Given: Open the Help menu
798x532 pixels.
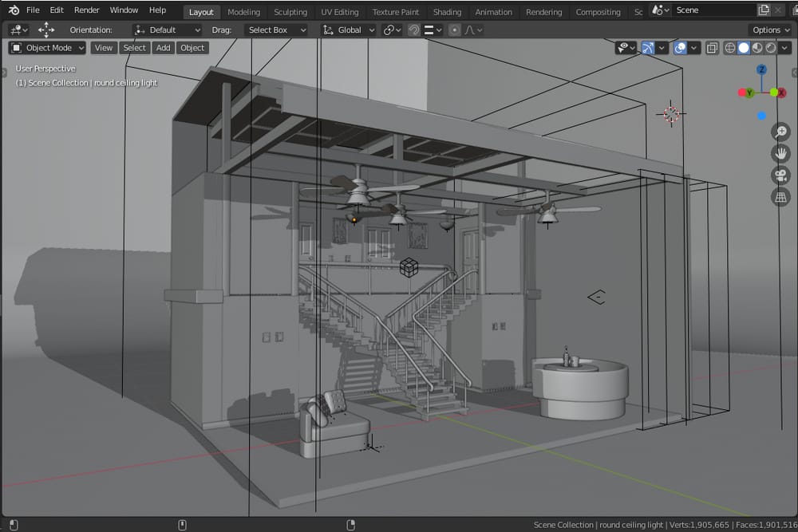Looking at the screenshot, I should (x=157, y=10).
